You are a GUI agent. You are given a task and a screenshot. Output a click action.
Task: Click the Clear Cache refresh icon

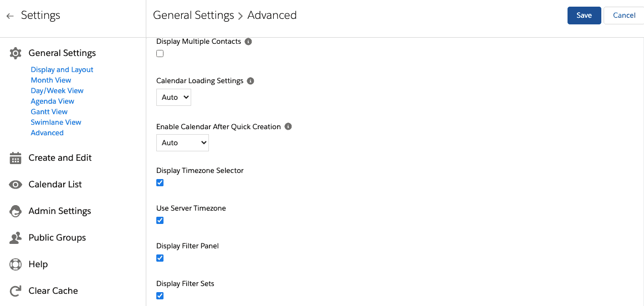point(16,291)
